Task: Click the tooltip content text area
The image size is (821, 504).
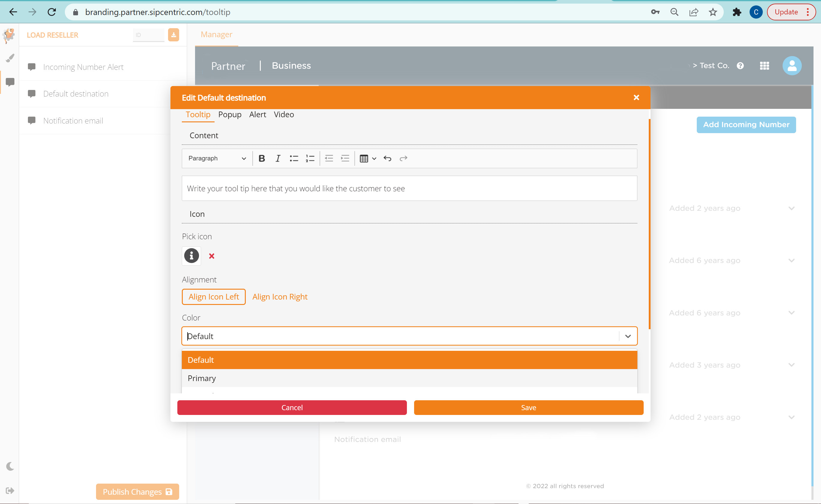Action: (409, 188)
